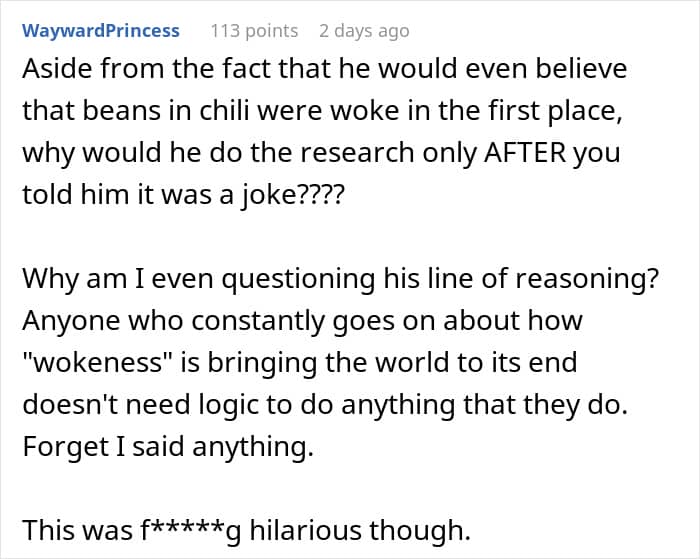Open the 2 days ago timestamp permalink
The height and width of the screenshot is (559, 700).
coord(364,31)
